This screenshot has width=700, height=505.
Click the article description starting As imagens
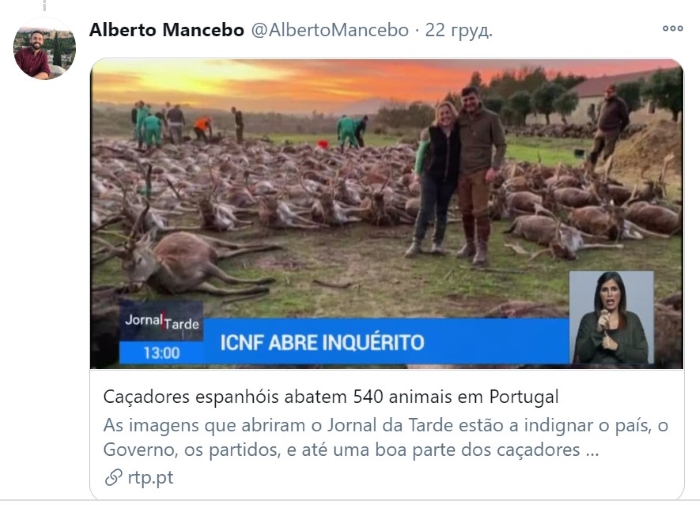[x=386, y=438]
